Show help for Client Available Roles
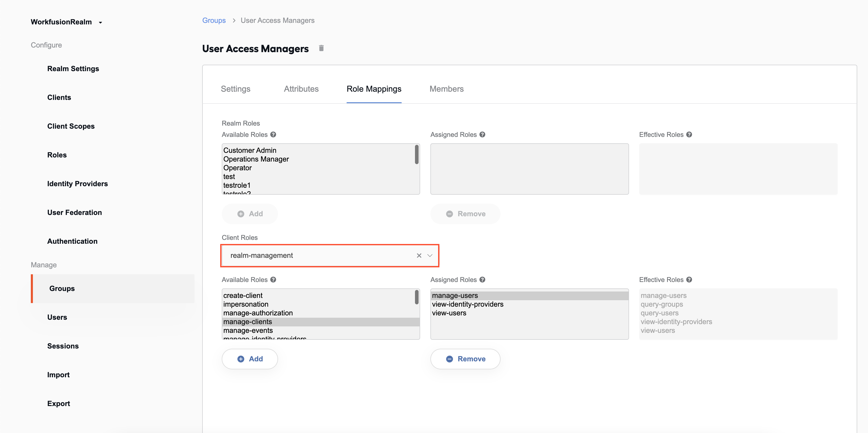The image size is (868, 433). (x=273, y=280)
